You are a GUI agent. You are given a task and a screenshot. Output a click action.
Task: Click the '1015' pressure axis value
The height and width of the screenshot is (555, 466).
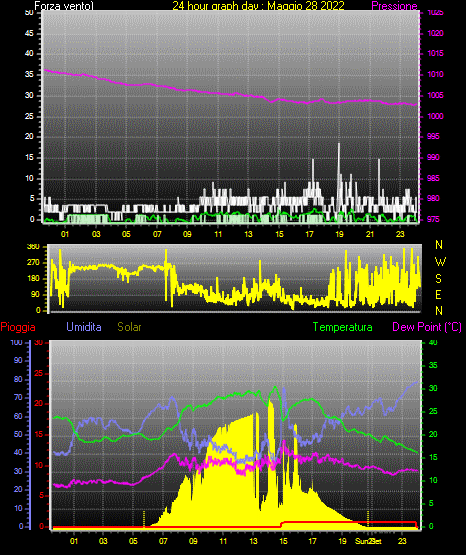pos(435,53)
